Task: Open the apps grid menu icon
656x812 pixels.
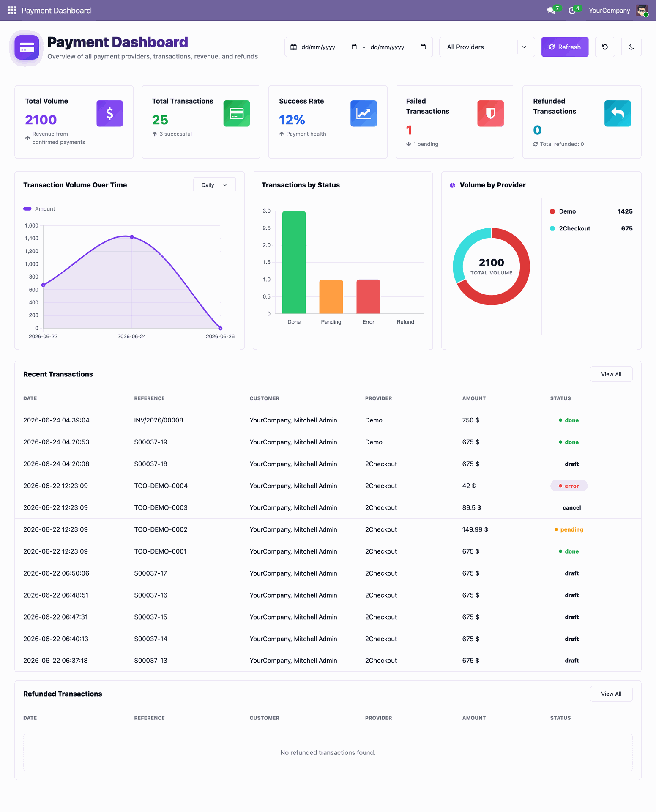Action: (x=12, y=10)
